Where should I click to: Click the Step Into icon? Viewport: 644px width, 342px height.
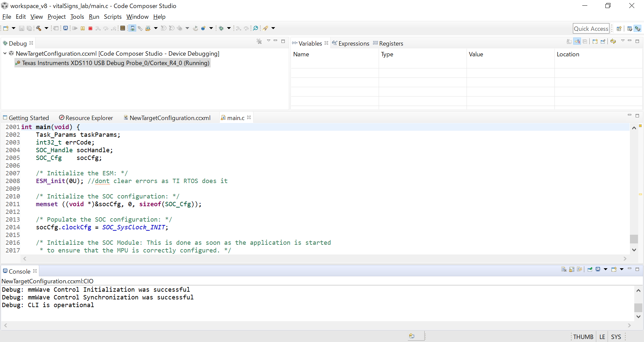coord(98,28)
